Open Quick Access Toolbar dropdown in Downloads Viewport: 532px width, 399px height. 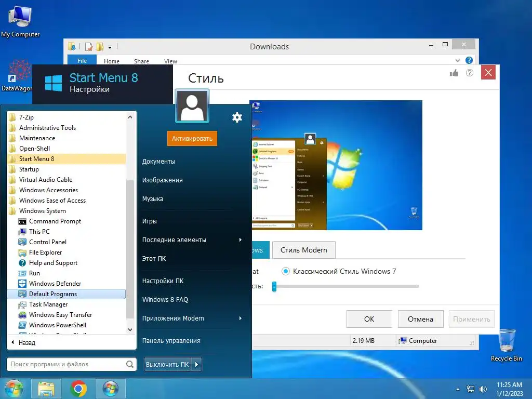point(110,47)
